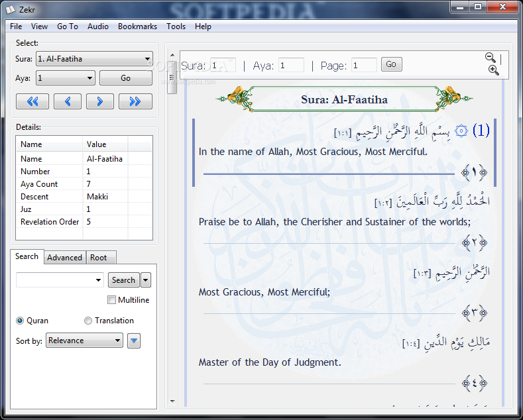Click the Quran view scrollbar thumb
Screen dimensions: 523x420
pos(172,78)
